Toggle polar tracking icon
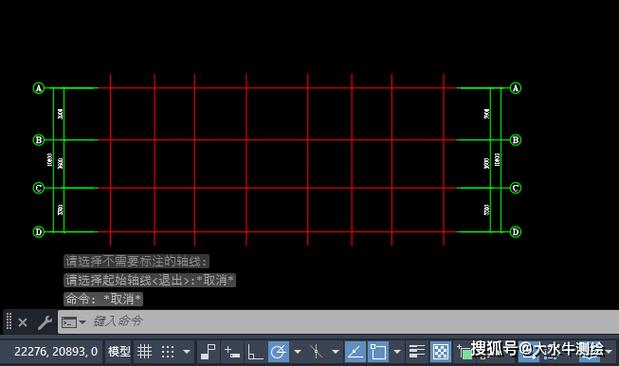This screenshot has height=366, width=619. pos(278,351)
